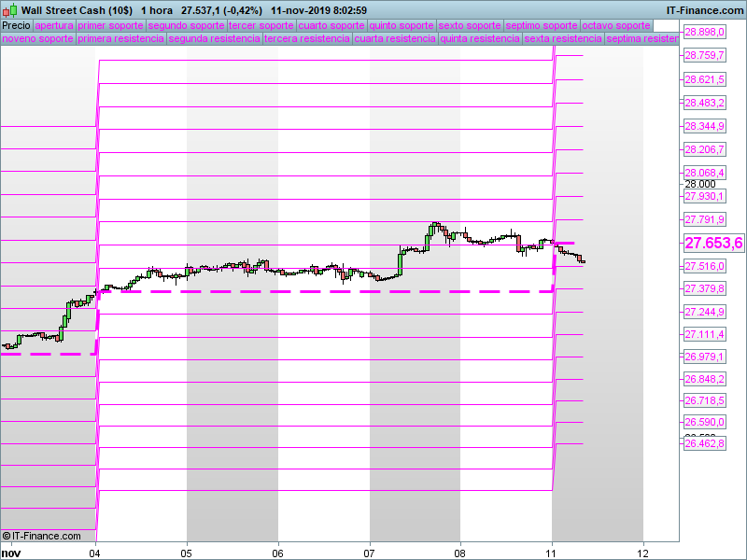Choose the quinto soporte label
The image size is (747, 560).
[402, 25]
